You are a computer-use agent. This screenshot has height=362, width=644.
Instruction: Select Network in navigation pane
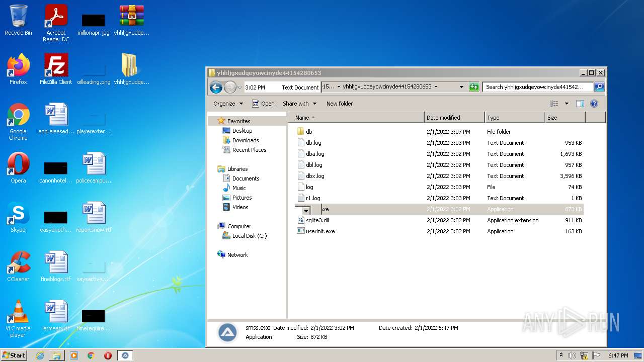pos(237,255)
